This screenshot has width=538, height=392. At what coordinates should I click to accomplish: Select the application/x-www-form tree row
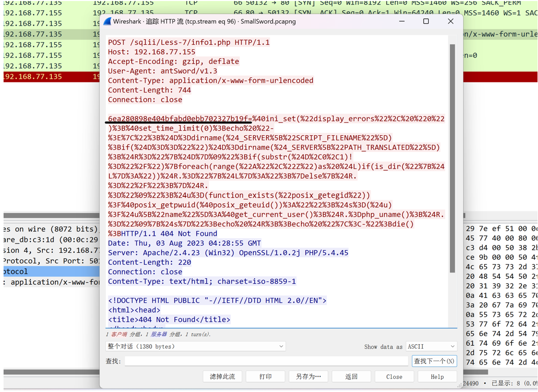point(51,282)
